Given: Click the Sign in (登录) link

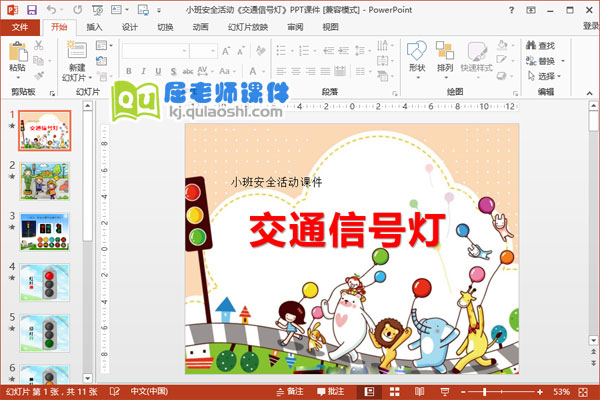Looking at the screenshot, I should (591, 26).
